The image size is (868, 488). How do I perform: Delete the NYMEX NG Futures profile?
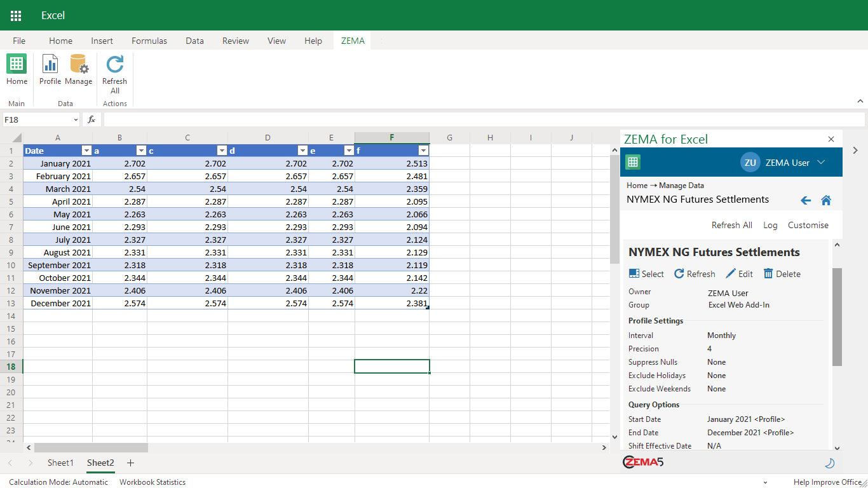(782, 274)
